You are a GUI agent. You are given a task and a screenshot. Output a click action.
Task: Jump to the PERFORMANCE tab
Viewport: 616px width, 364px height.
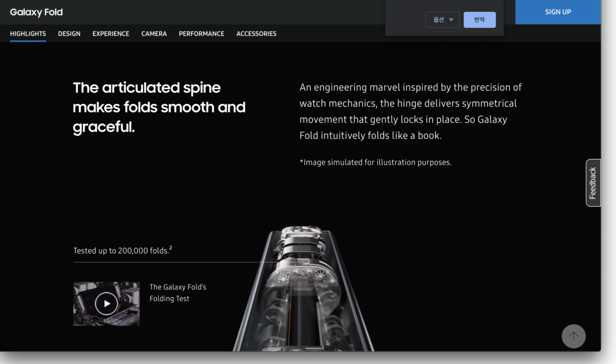pos(201,34)
